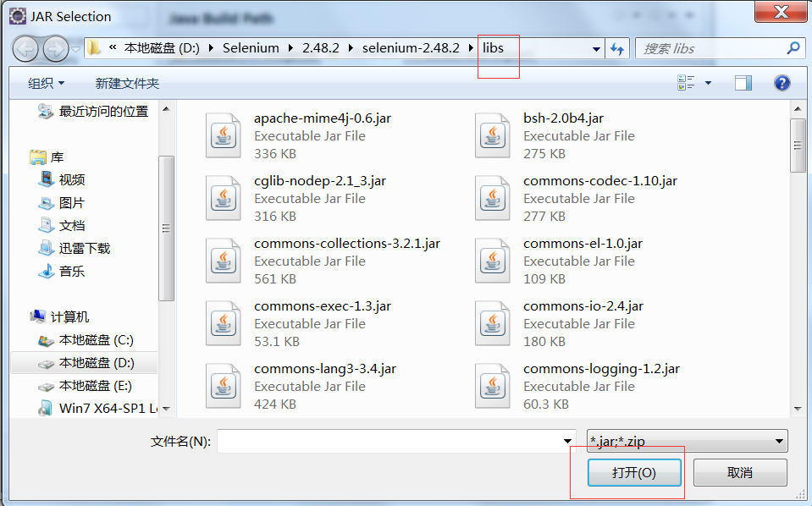
Task: Select commons-exec-1.3.jar file icon
Action: 224,323
